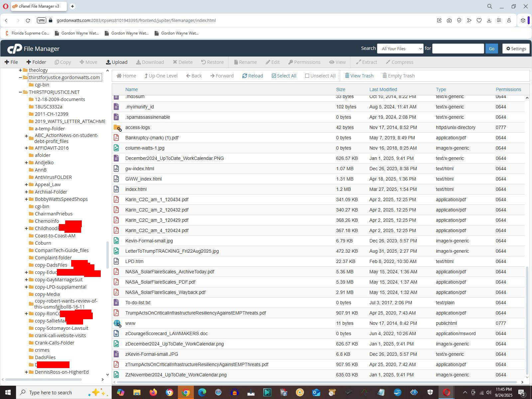Open the All Your Files search dropdown
The width and height of the screenshot is (532, 399).
point(400,49)
